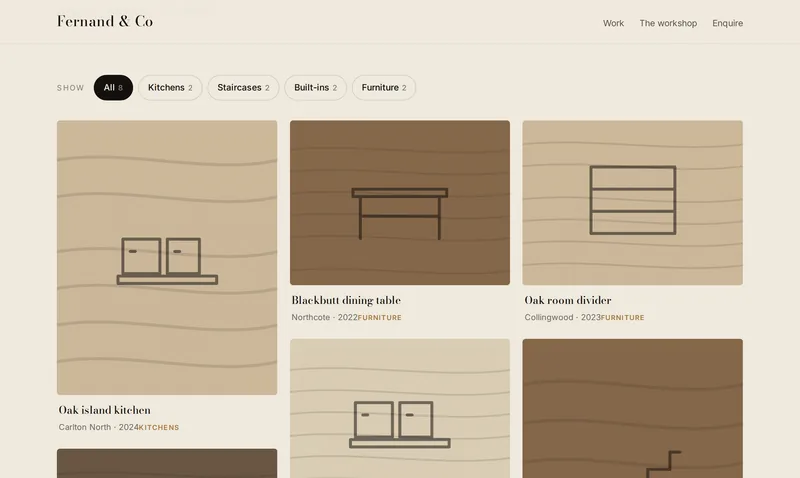This screenshot has height=478, width=800.
Task: Open the dark thumbnail below Oak island kitchen
Action: [x=167, y=463]
